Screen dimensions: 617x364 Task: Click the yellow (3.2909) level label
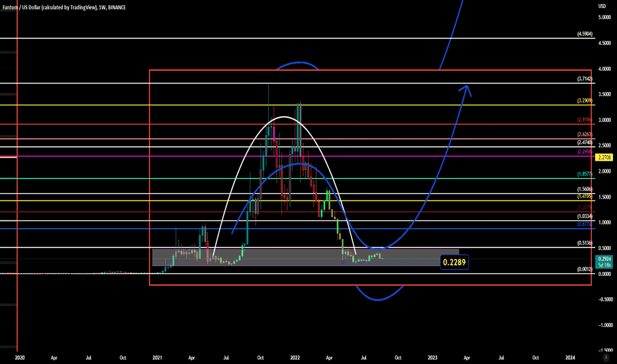coord(585,101)
